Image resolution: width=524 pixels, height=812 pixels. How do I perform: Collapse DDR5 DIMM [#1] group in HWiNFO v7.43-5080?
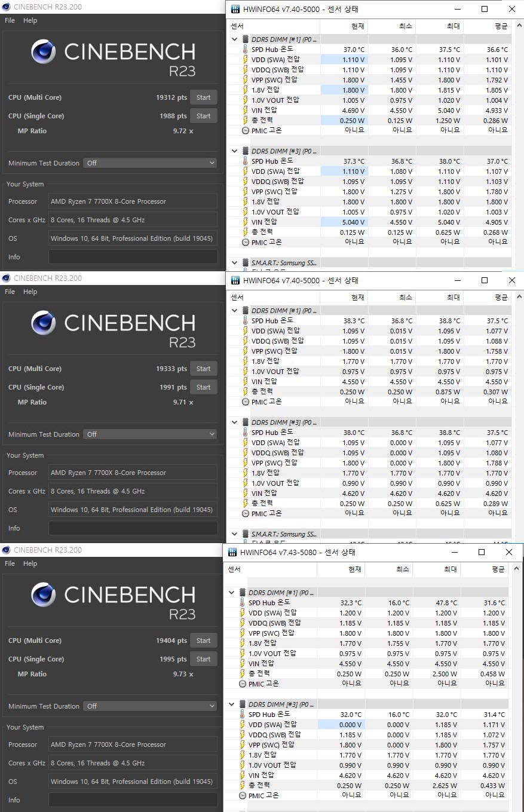(x=231, y=593)
